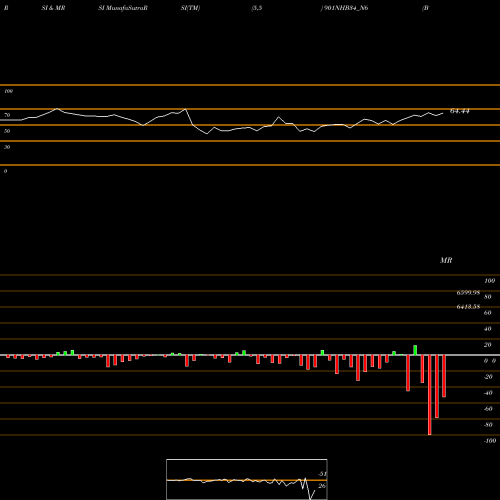The width and height of the screenshot is (500, 500).
Task: Click the tallest red bar reaching -100
Action: [429, 395]
